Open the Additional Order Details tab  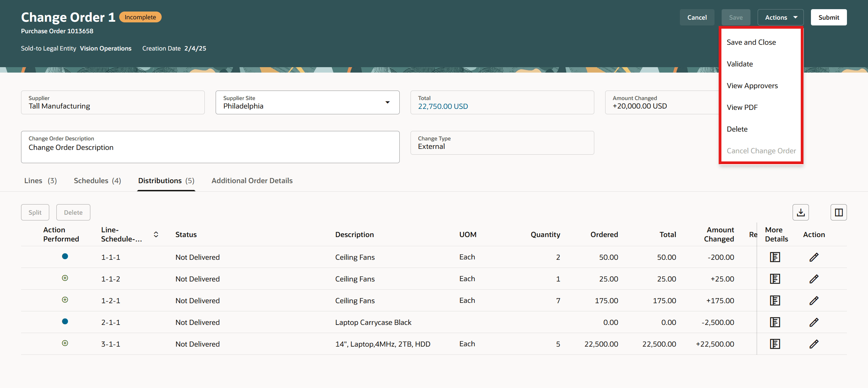[x=252, y=181]
